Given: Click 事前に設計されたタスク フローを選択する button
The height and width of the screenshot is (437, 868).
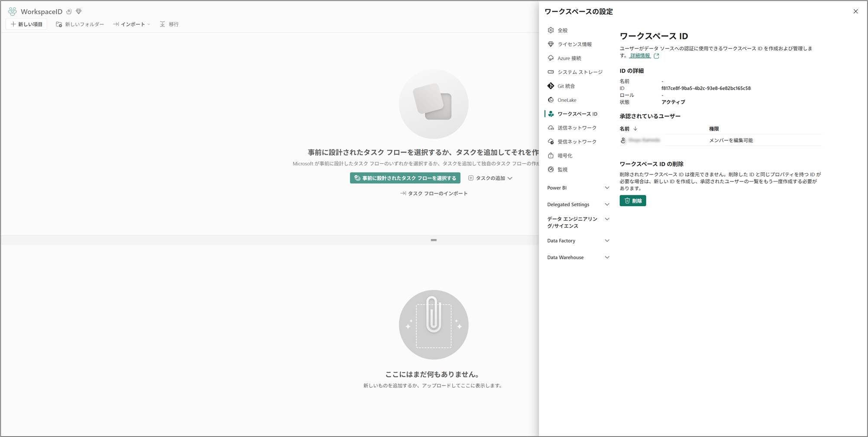Looking at the screenshot, I should (x=405, y=178).
